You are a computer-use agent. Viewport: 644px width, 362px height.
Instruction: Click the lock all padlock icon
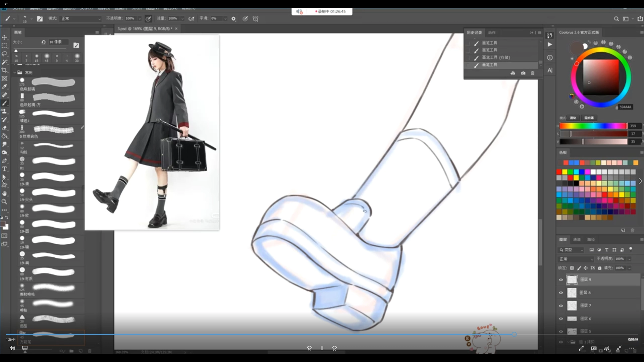pyautogui.click(x=600, y=268)
